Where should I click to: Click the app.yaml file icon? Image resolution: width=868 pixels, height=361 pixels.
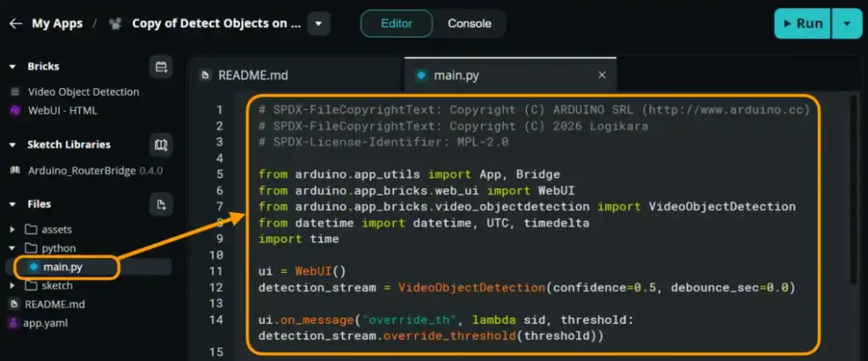coord(14,323)
